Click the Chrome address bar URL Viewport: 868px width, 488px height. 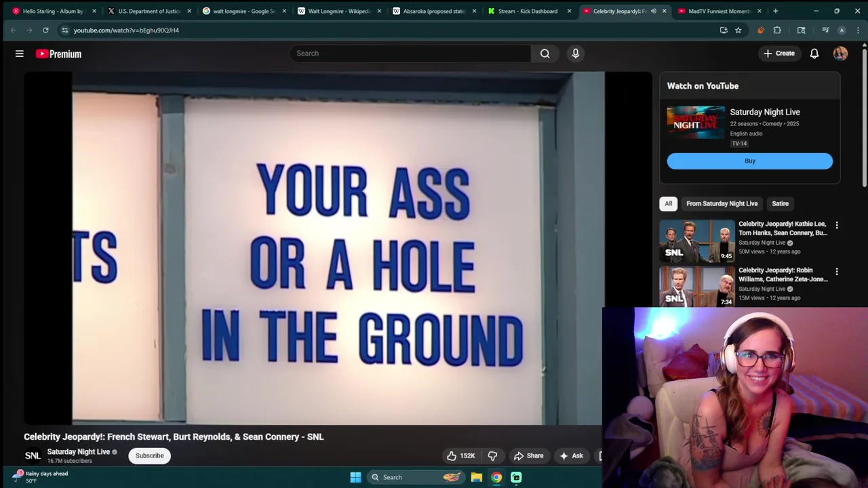coord(126,30)
